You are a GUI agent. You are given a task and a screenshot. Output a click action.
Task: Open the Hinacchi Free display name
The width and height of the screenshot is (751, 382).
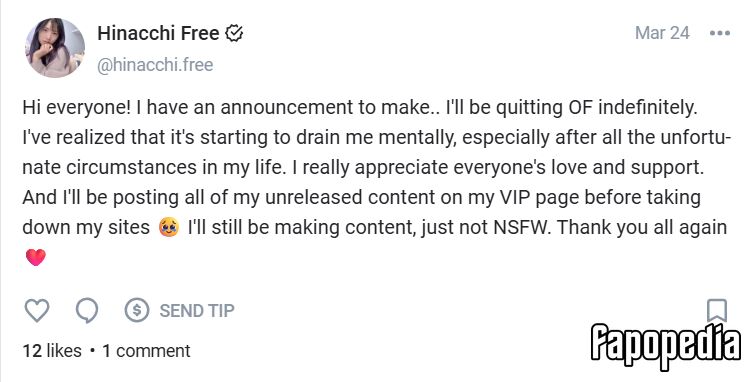click(x=158, y=34)
